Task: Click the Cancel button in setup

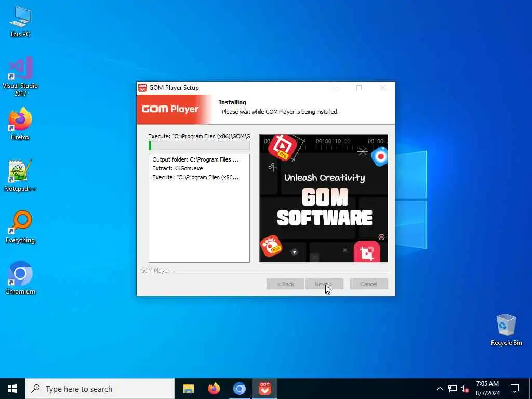Action: pyautogui.click(x=369, y=284)
